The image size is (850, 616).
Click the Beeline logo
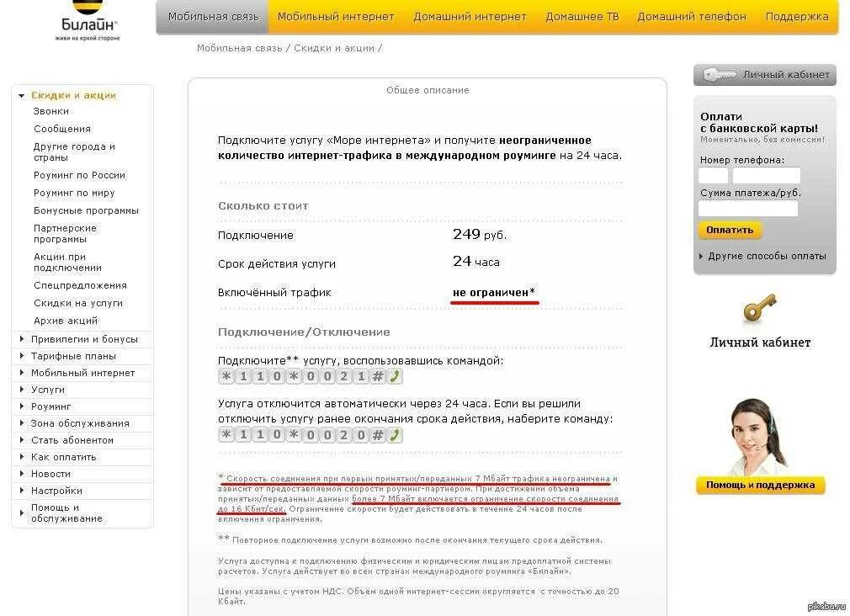pos(88,22)
